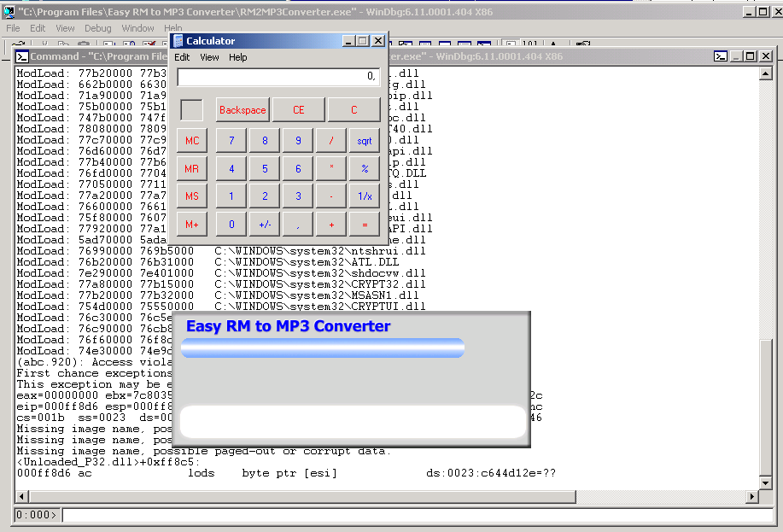The width and height of the screenshot is (783, 532).
Task: Clear the entry with the CE button
Action: [x=299, y=110]
